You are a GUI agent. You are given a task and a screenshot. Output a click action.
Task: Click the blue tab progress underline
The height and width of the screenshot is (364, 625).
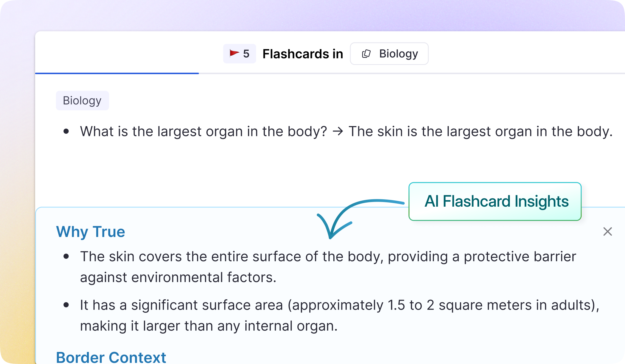[117, 73]
